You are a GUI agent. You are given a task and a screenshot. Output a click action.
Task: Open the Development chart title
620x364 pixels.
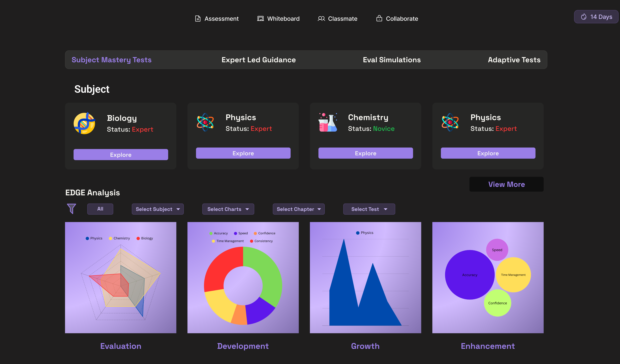(x=243, y=346)
